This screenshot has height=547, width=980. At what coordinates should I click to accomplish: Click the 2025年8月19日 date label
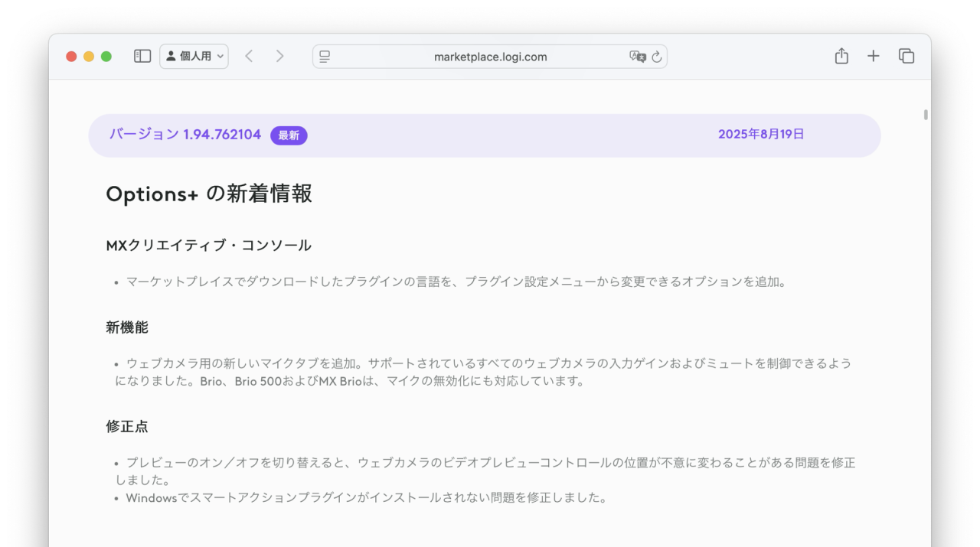pos(761,134)
